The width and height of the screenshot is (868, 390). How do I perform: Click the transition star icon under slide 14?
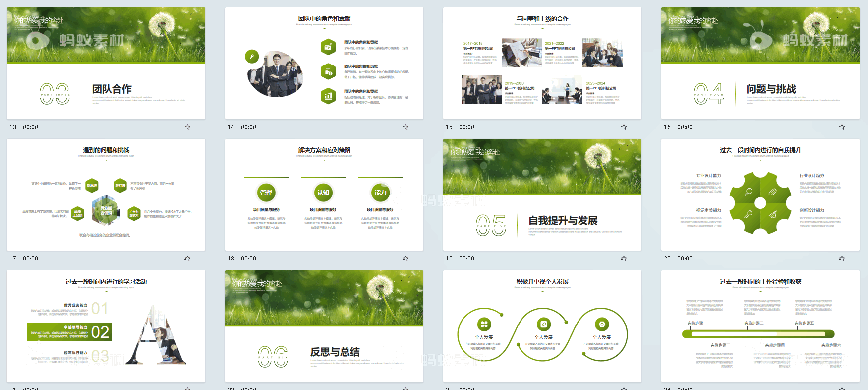[x=405, y=127]
